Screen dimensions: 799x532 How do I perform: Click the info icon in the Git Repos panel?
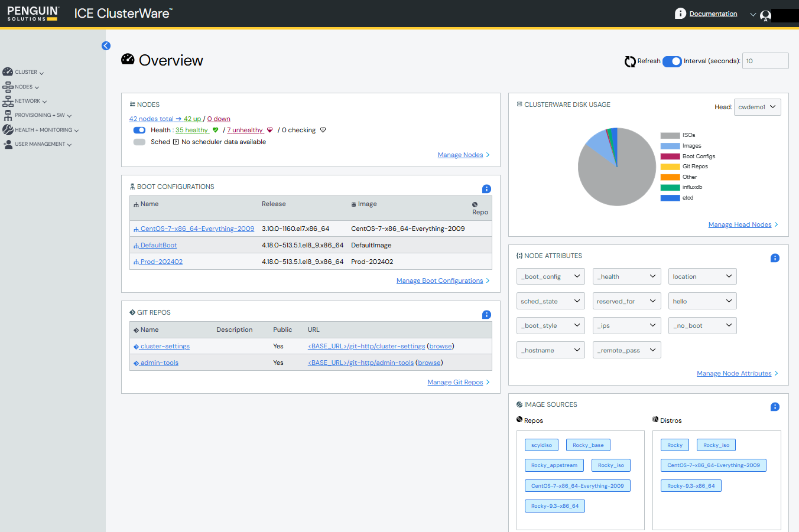click(x=486, y=315)
